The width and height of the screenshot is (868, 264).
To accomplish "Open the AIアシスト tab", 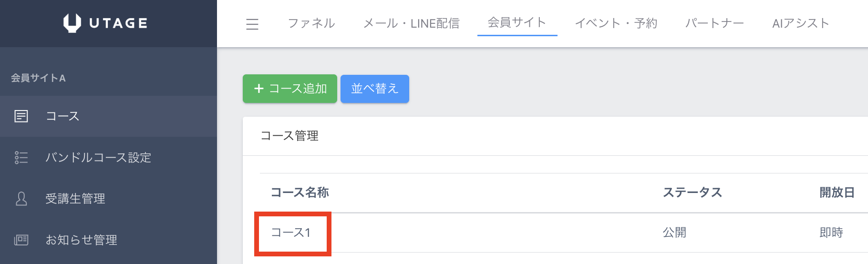I will click(x=800, y=23).
